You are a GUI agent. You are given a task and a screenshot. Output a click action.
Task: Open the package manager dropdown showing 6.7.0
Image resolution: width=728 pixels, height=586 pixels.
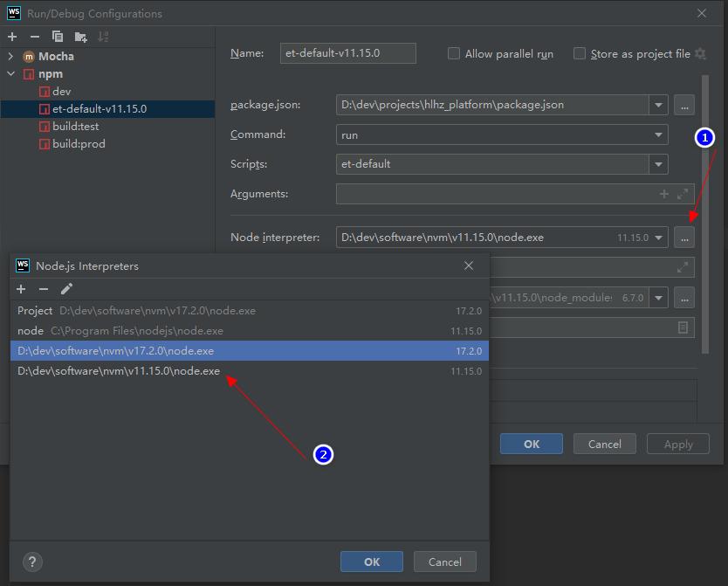(658, 298)
